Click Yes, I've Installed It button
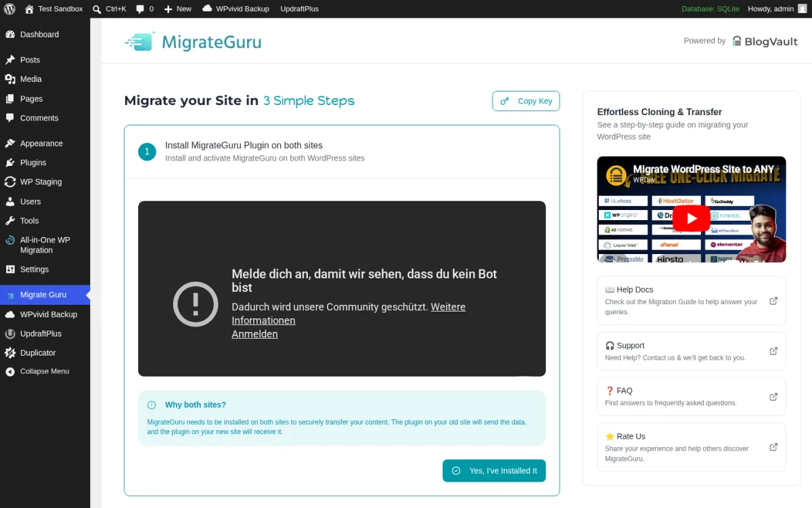This screenshot has width=812, height=508. click(x=494, y=471)
